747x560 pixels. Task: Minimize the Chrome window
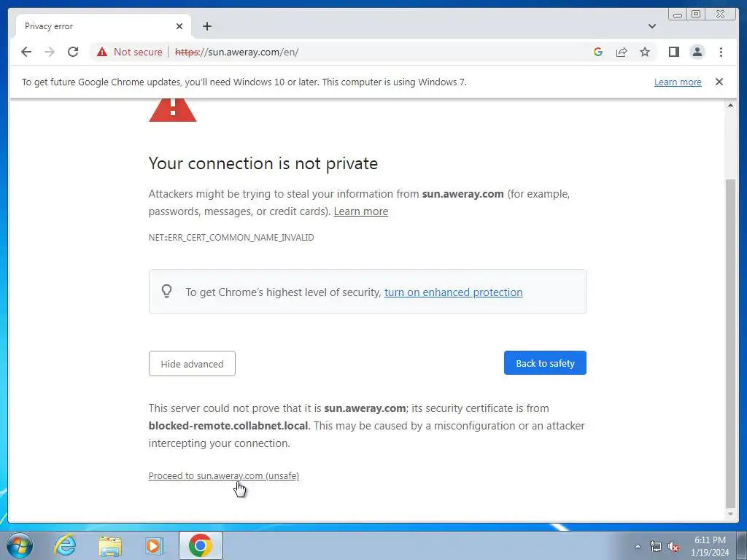click(x=678, y=15)
